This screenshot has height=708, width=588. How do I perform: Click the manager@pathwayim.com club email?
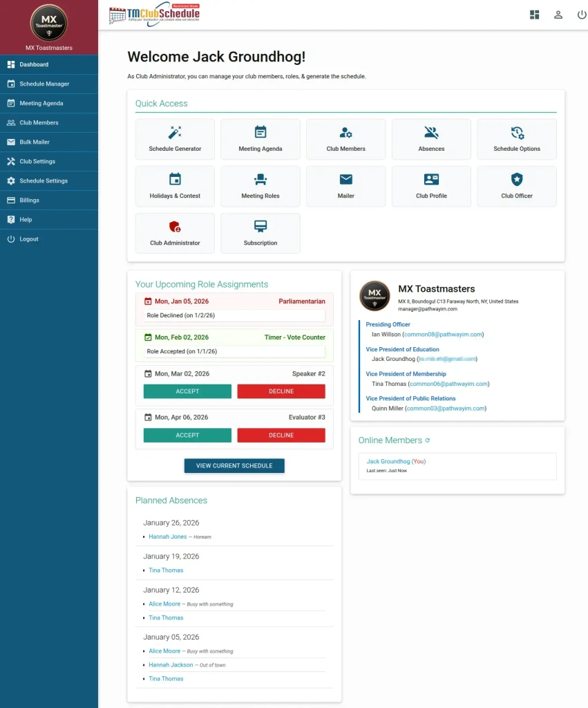pos(427,309)
